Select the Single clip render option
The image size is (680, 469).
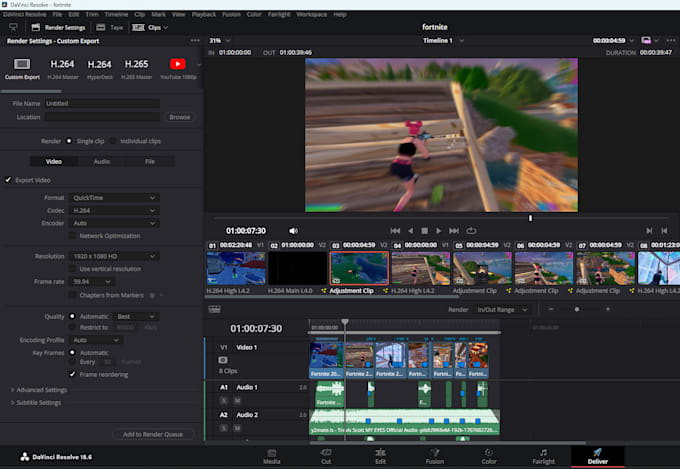[x=69, y=141]
